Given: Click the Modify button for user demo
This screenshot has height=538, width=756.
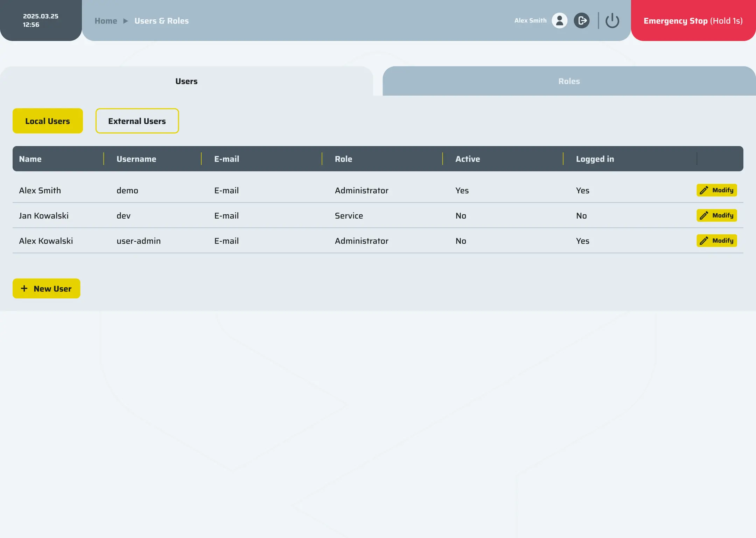Looking at the screenshot, I should tap(716, 190).
